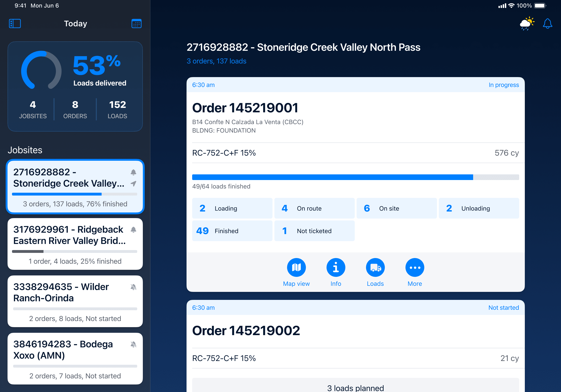Image resolution: width=561 pixels, height=392 pixels.
Task: Tap the 53% loads delivered gauge
Action: coord(41,70)
